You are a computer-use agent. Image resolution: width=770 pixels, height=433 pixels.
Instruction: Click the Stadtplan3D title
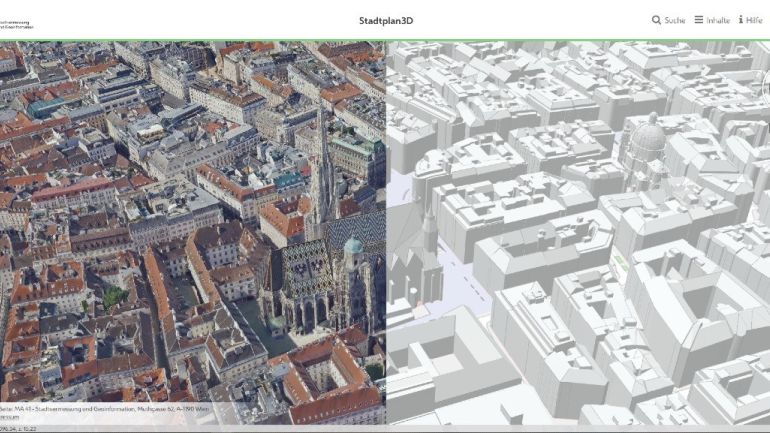(386, 21)
